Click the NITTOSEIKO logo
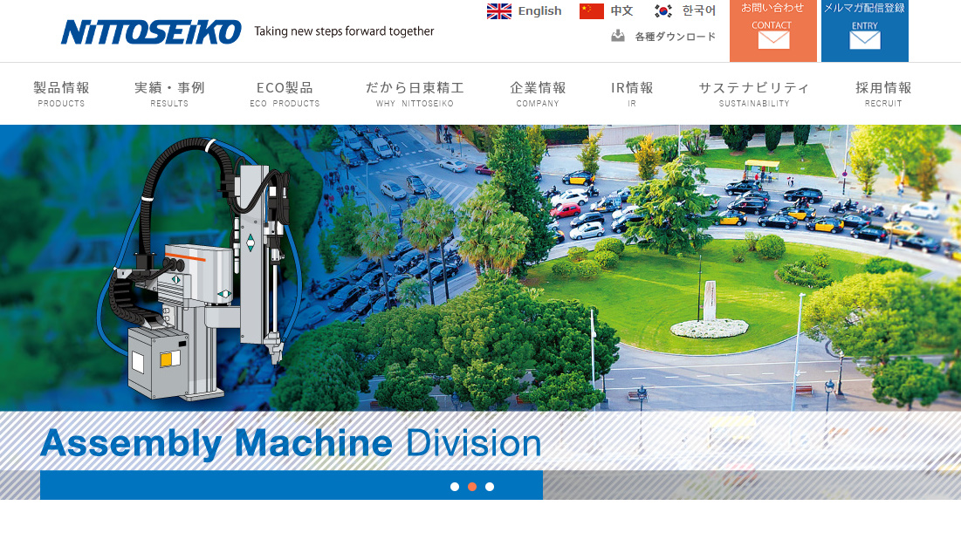 click(151, 32)
